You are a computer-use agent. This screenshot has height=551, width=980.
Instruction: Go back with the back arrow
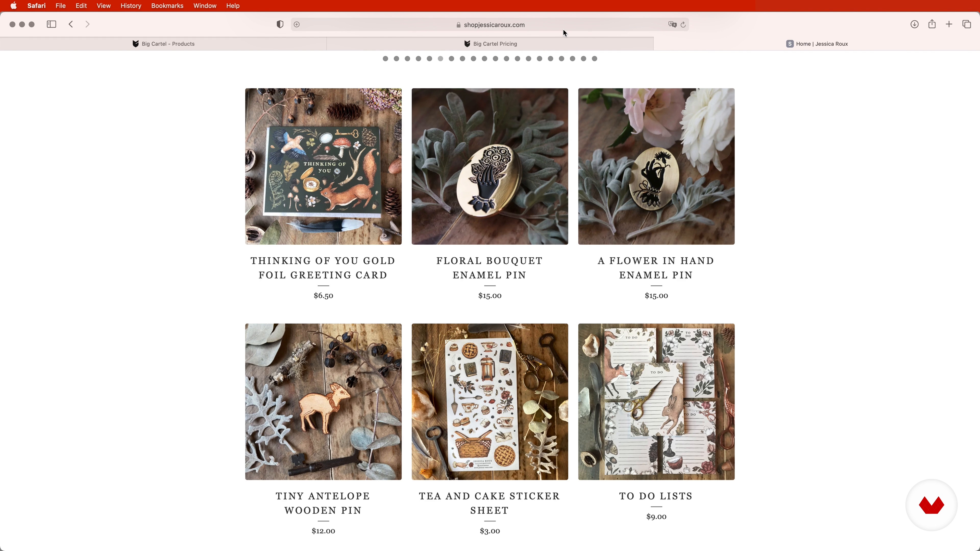pos(71,24)
